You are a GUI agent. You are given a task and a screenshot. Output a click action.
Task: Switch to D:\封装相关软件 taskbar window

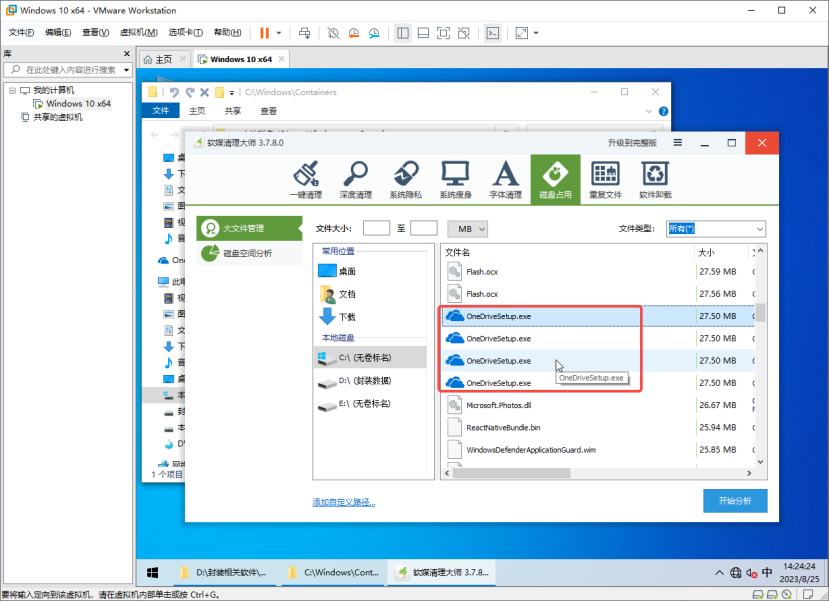(x=225, y=572)
